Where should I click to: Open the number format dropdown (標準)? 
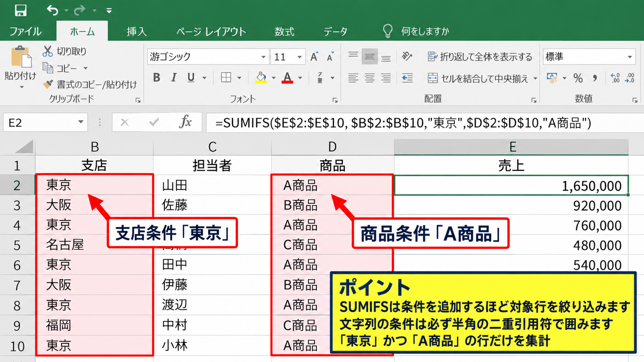pyautogui.click(x=630, y=57)
